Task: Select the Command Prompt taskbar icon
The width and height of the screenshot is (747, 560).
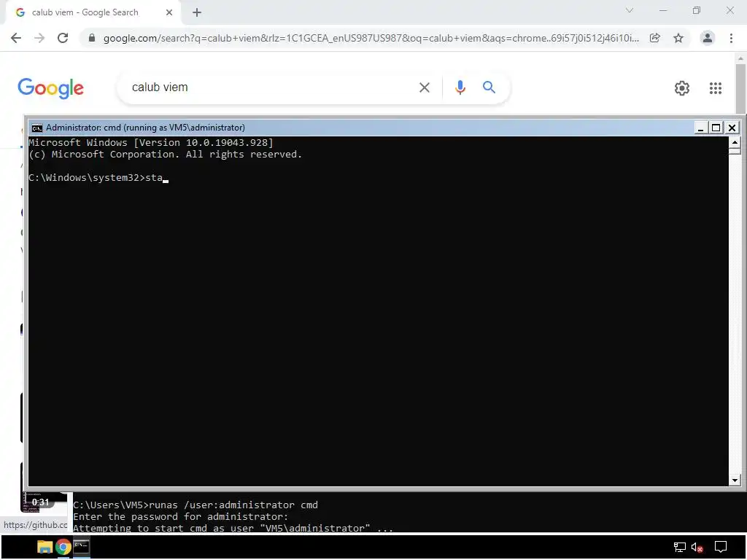Action: (82, 546)
